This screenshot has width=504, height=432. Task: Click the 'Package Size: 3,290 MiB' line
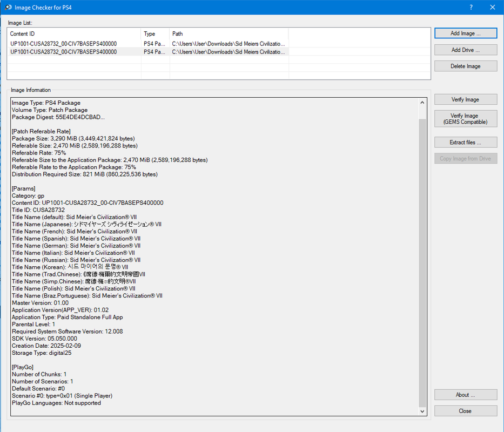[x=73, y=139]
